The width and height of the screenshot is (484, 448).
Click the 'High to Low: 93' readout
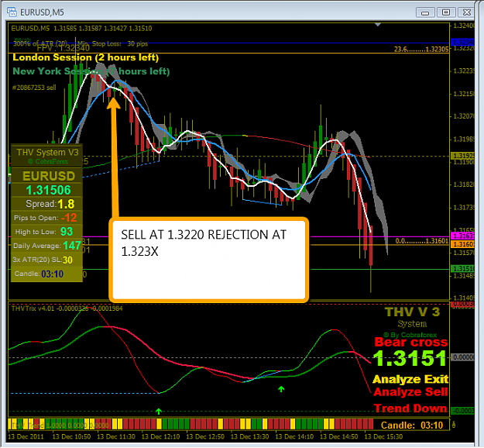click(44, 232)
